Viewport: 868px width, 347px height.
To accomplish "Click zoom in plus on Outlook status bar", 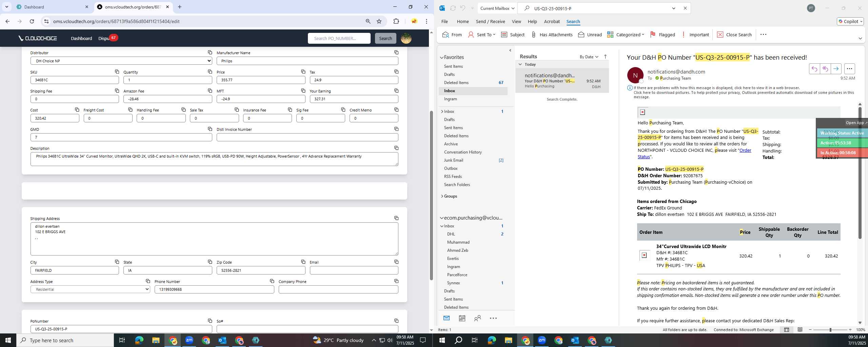I will (850, 330).
